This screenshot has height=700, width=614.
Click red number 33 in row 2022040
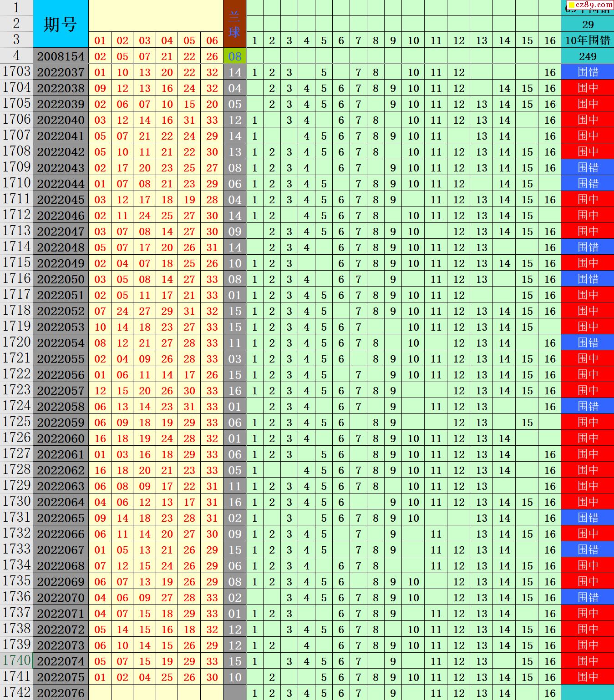click(212, 120)
